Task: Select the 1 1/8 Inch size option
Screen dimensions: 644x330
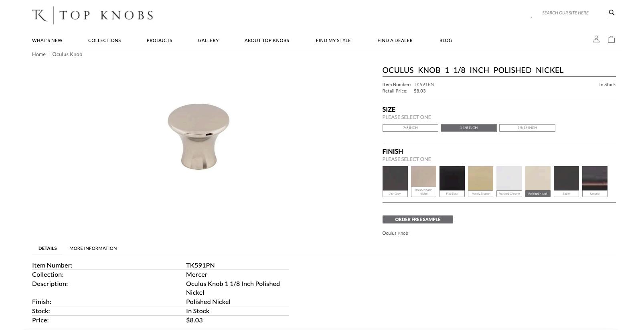Action: coord(469,128)
